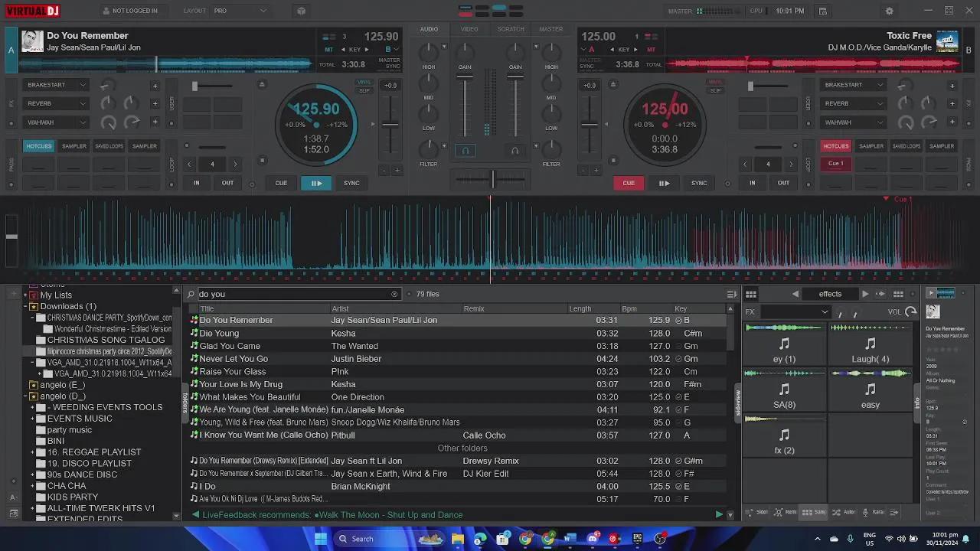Image resolution: width=980 pixels, height=551 pixels.
Task: Click the left deck pitch fader
Action: point(390,124)
